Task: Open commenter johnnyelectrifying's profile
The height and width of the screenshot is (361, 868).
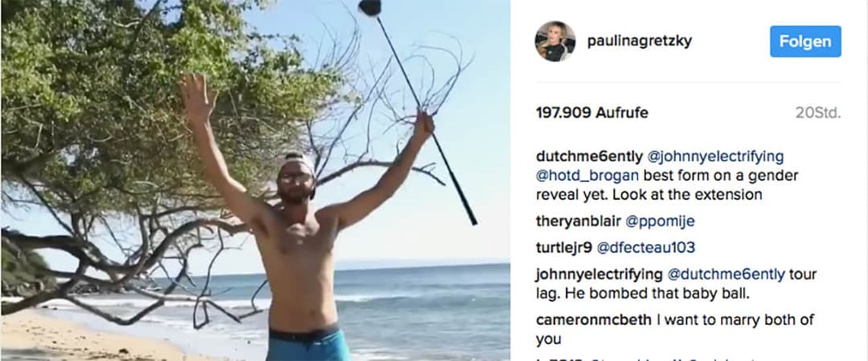Action: point(599,274)
